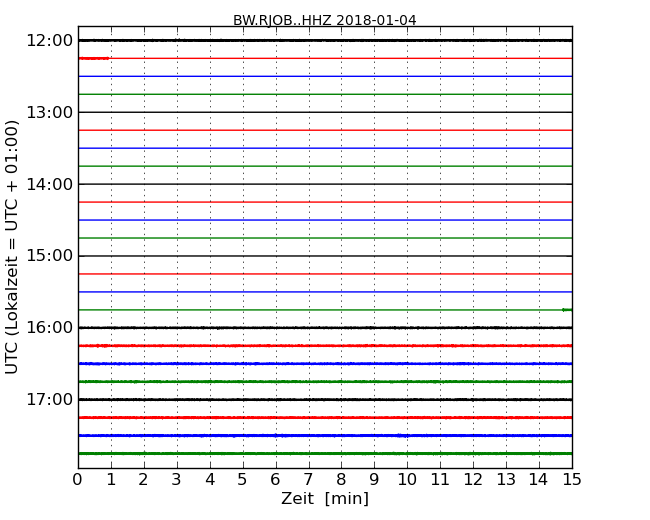The image size is (650, 520).
Task: Click the last green trace at 17:45
Action: point(325,454)
